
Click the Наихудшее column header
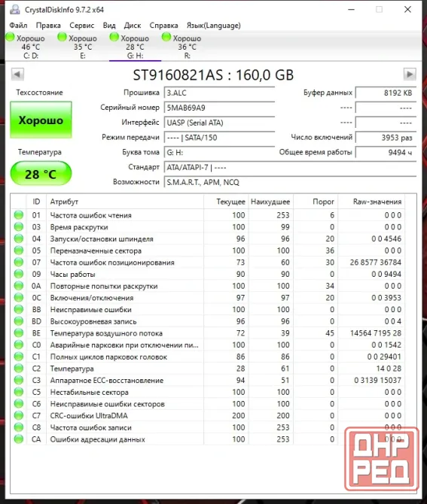(x=270, y=202)
